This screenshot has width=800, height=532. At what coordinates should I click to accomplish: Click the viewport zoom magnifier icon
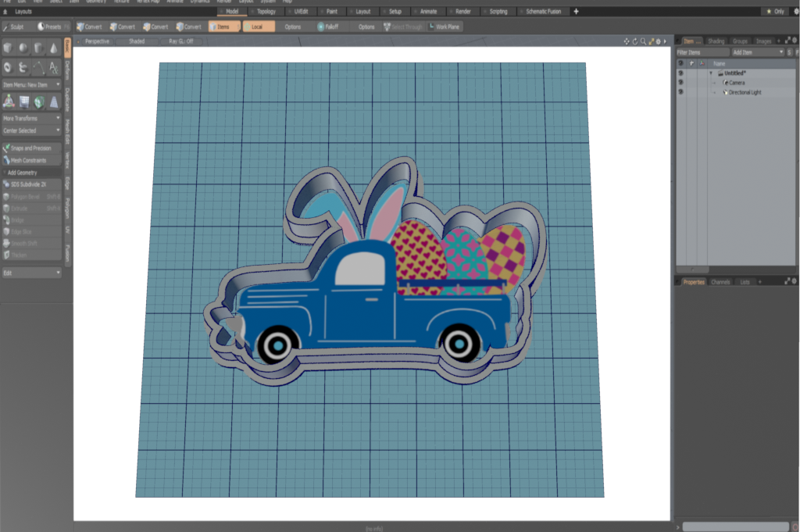tap(643, 41)
